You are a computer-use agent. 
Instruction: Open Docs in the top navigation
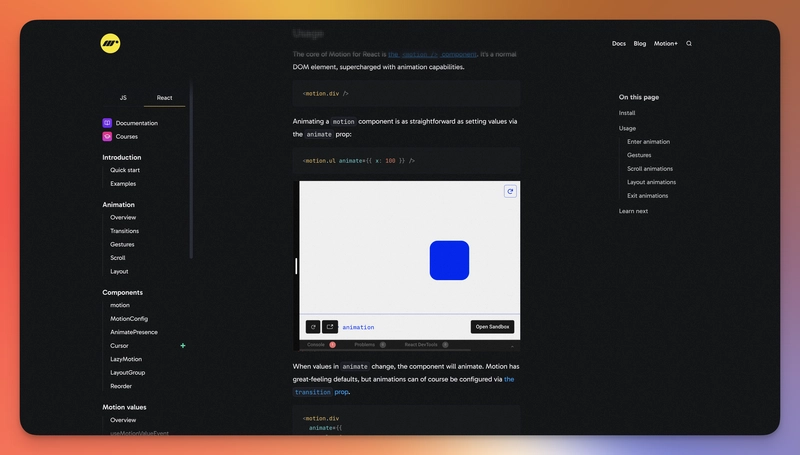(619, 43)
